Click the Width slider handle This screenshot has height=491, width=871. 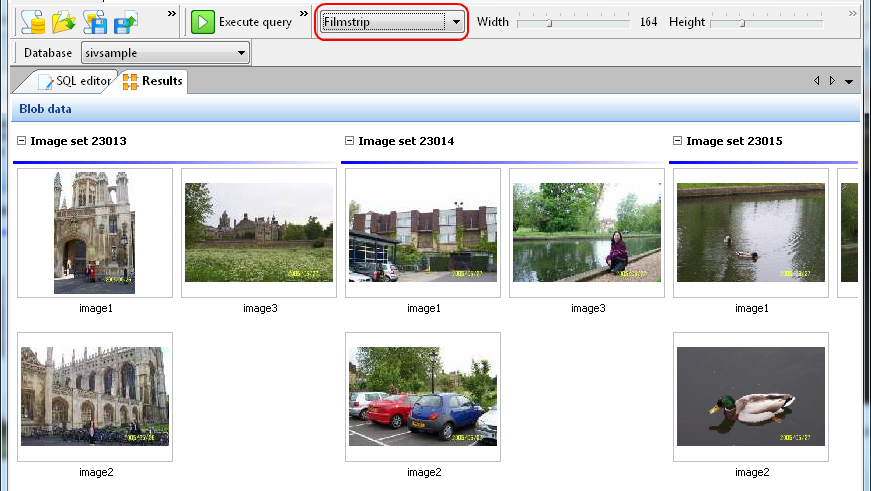point(549,22)
